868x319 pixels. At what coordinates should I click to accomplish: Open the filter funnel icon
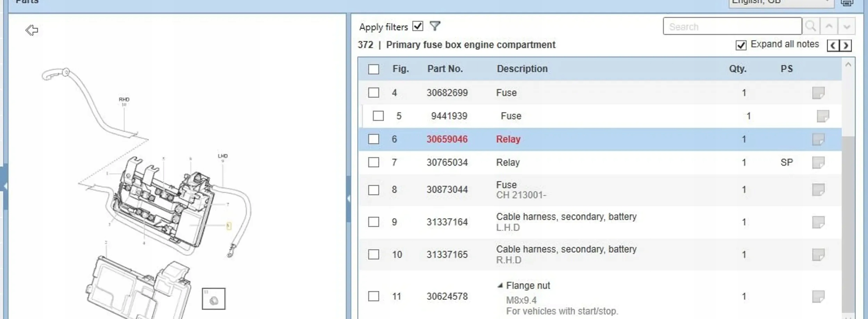point(435,26)
